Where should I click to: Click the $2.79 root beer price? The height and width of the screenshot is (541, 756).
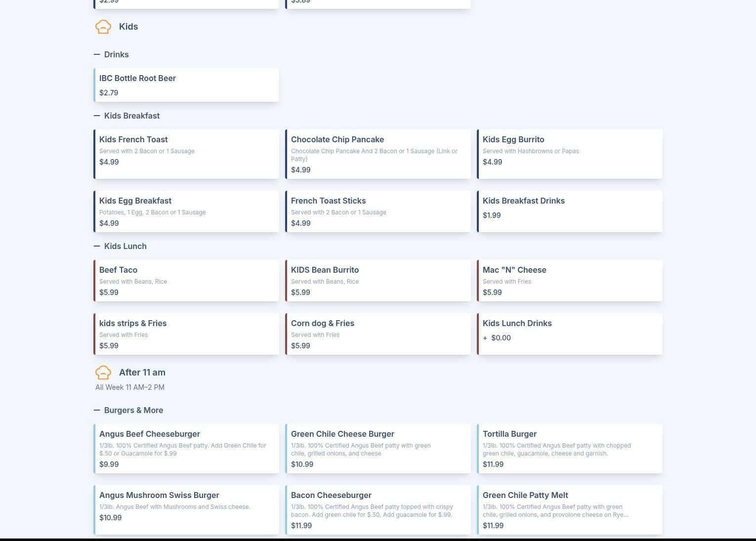[x=109, y=93]
